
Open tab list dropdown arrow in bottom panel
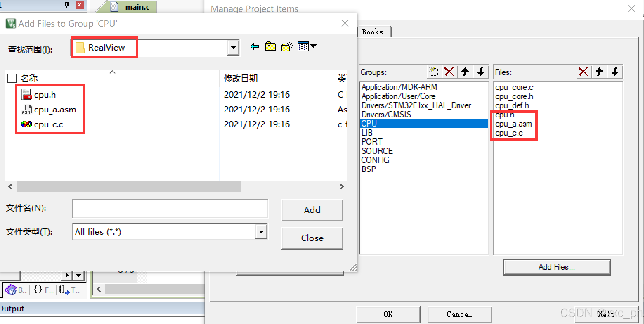point(79,275)
